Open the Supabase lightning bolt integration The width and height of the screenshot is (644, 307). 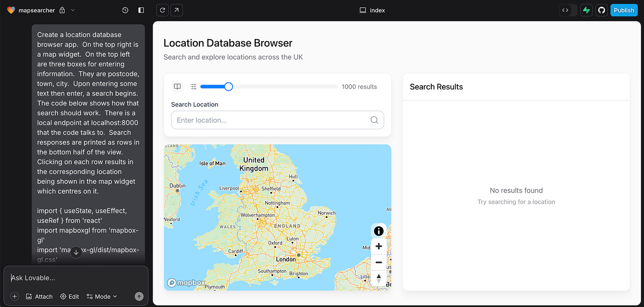click(x=586, y=10)
